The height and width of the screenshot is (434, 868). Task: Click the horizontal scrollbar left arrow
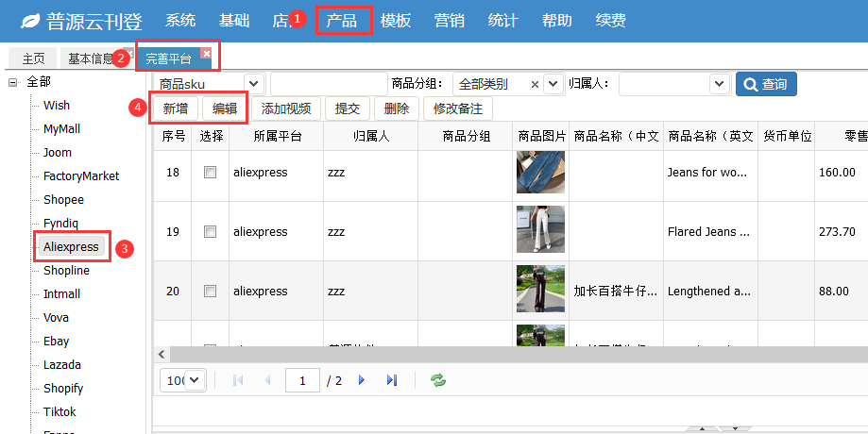click(x=162, y=355)
